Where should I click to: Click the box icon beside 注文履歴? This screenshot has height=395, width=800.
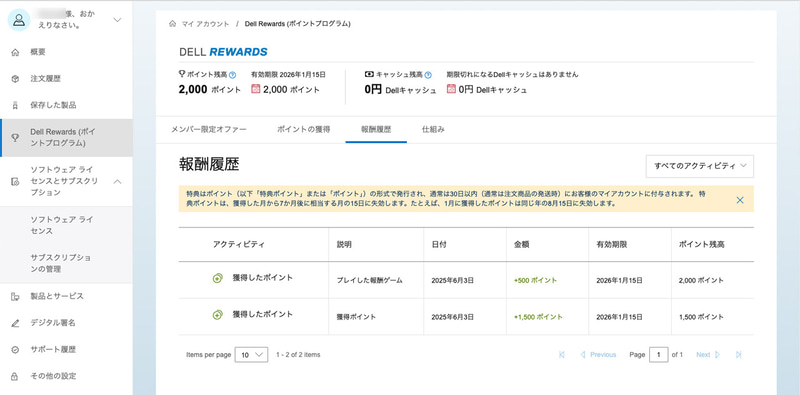15,79
